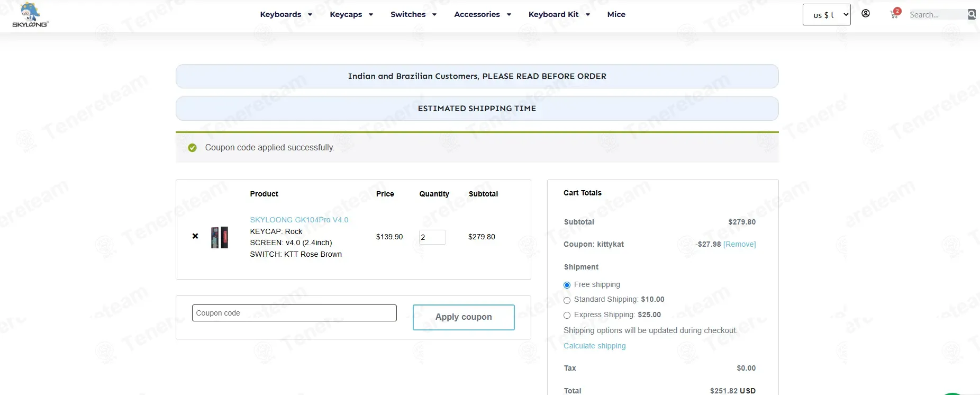980x395 pixels.
Task: Open the user account icon
Action: (866, 14)
